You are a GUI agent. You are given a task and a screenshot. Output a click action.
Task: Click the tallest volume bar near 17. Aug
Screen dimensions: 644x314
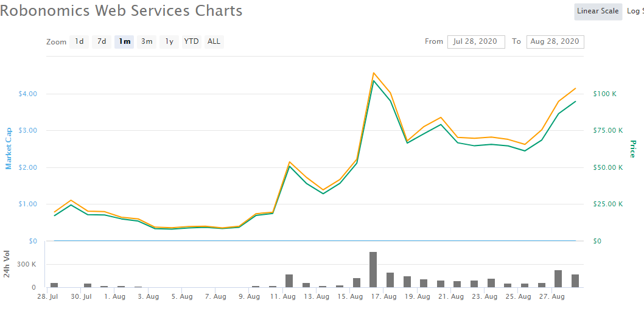point(373,270)
